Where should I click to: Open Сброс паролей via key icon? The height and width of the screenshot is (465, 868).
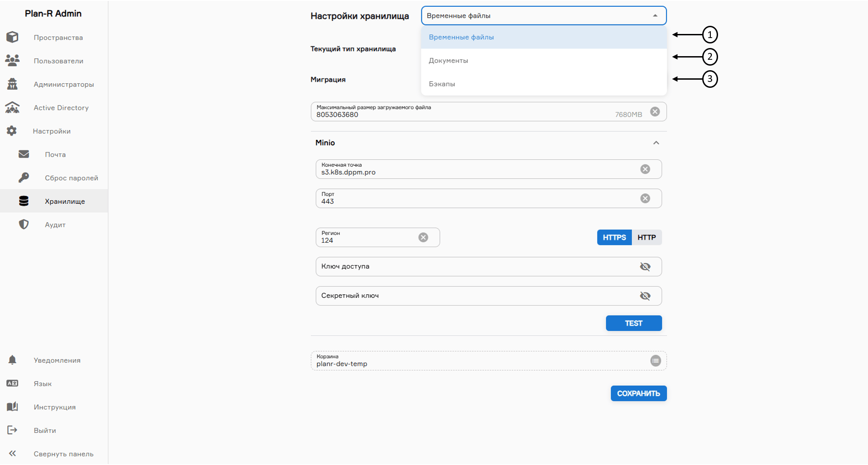24,177
